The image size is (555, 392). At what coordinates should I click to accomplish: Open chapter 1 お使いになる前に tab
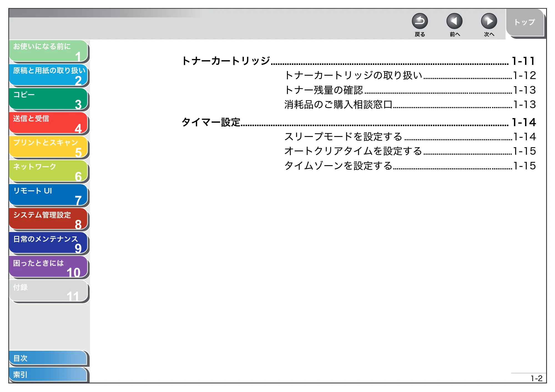click(x=49, y=51)
